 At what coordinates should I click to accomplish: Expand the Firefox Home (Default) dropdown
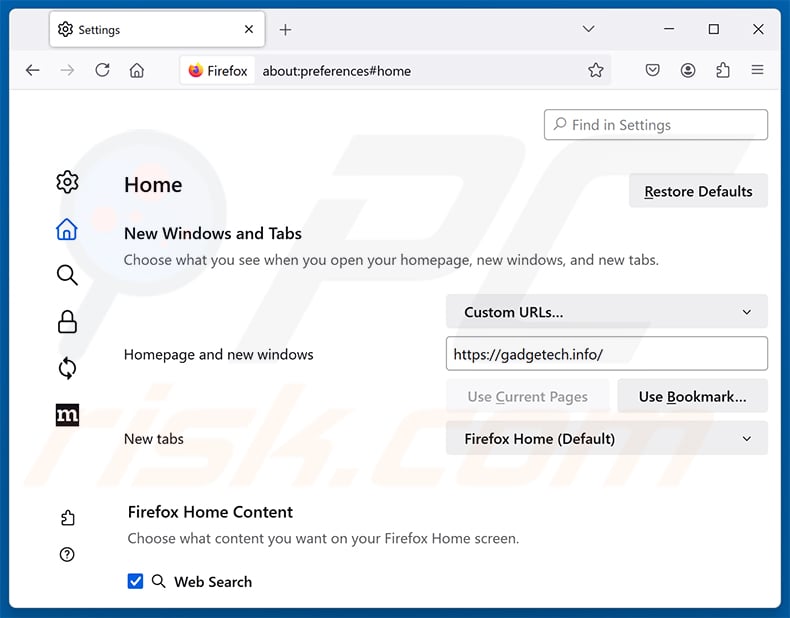pyautogui.click(x=607, y=438)
